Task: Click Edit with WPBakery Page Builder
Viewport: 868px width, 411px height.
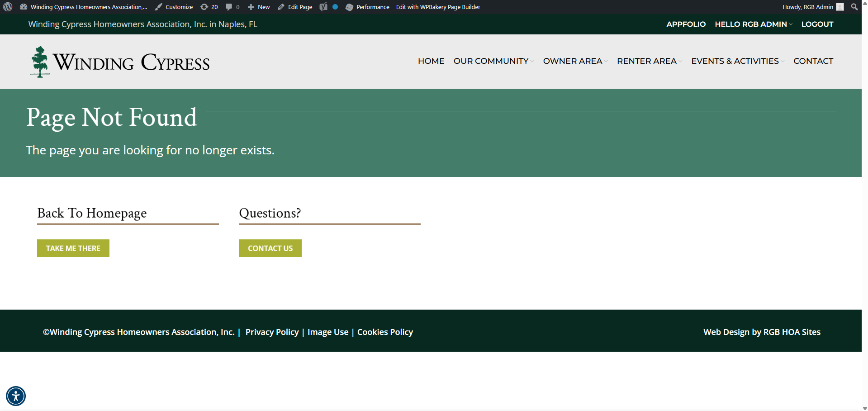Action: 438,7
